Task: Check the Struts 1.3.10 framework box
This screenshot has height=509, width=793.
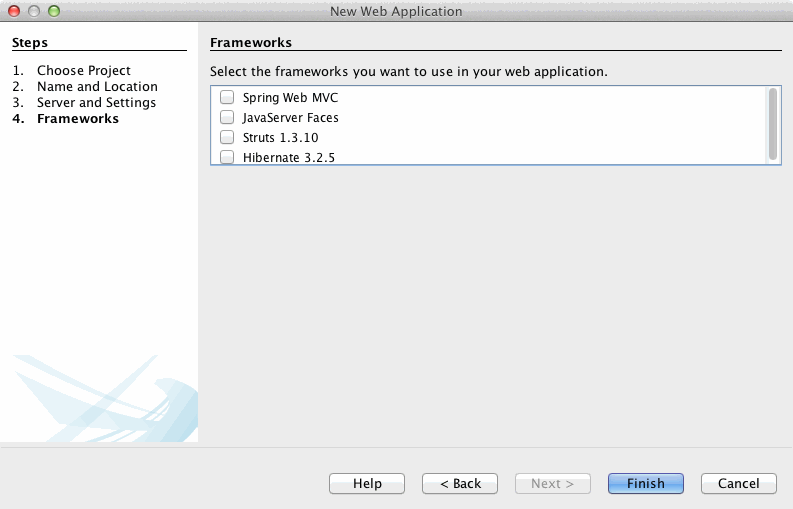Action: point(227,138)
